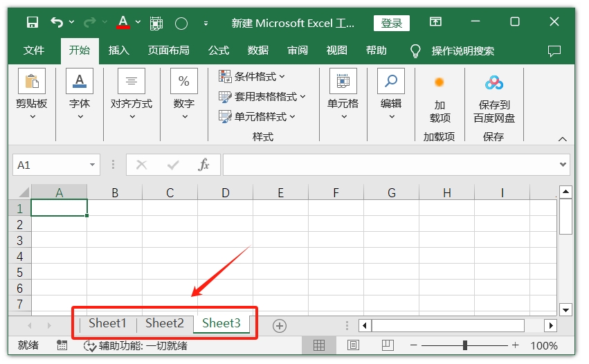Click the cancel X in formula bar
Image resolution: width=589 pixels, height=364 pixels.
click(x=142, y=165)
